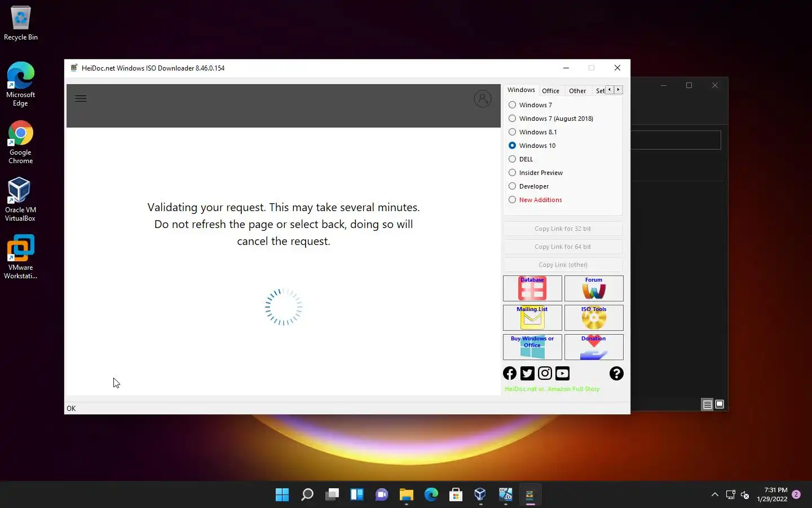Visit the YouTube channel icon
The image size is (812, 508).
pyautogui.click(x=562, y=373)
